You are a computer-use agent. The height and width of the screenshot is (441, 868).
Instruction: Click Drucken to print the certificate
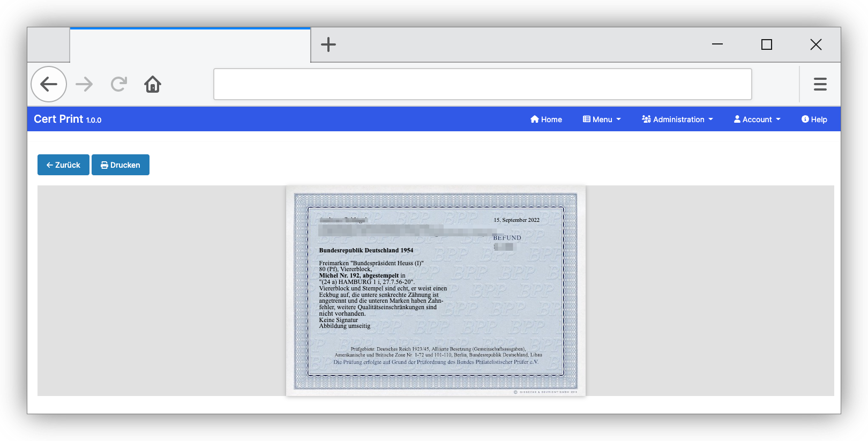[121, 165]
